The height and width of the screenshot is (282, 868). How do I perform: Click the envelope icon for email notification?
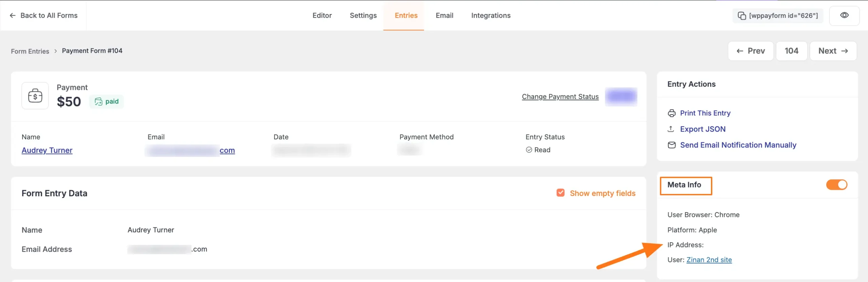coord(671,145)
